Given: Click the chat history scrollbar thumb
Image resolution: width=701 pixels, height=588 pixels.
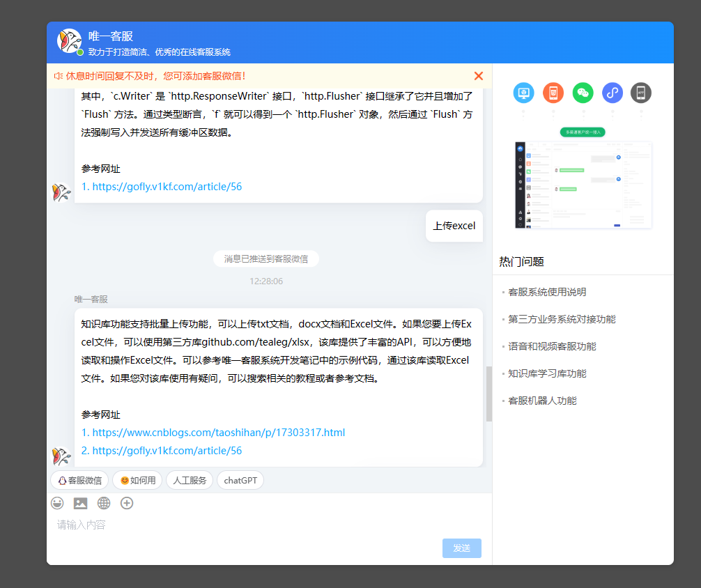Looking at the screenshot, I should (x=488, y=394).
